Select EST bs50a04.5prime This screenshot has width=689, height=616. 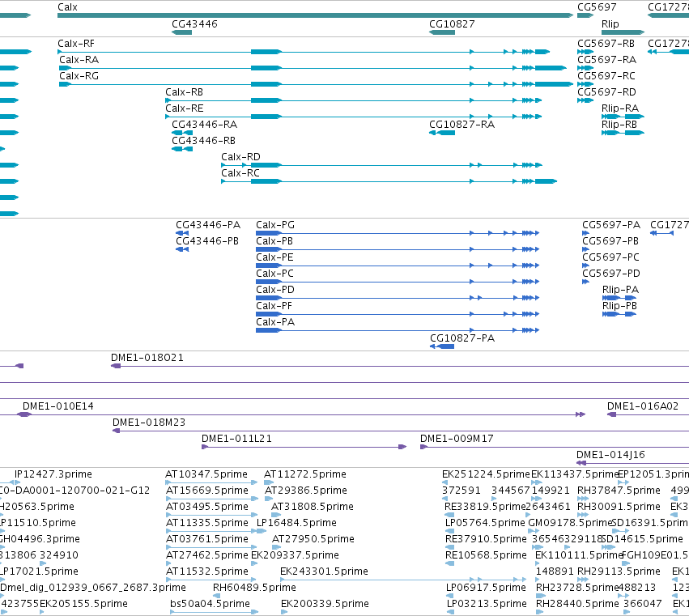[x=210, y=604]
